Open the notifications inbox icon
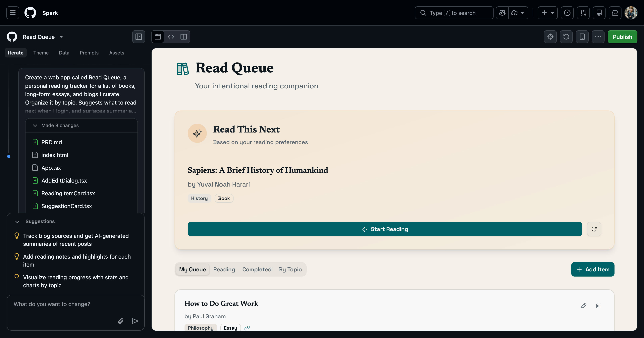This screenshot has height=338, width=644. [x=615, y=13]
